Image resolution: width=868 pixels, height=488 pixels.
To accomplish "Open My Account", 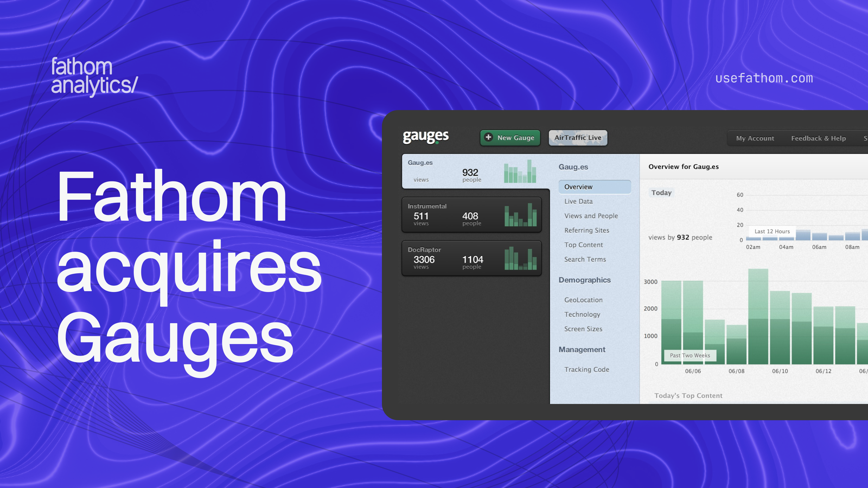I will tap(755, 138).
